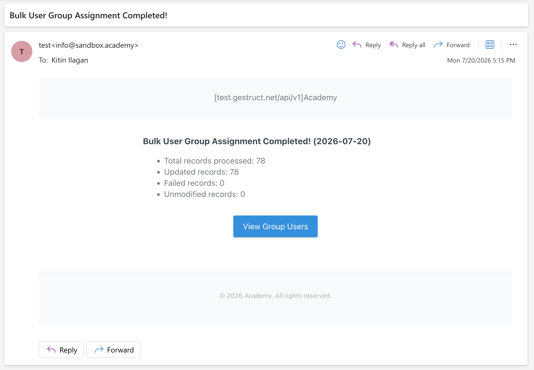534x370 pixels.
Task: Click 'Unmodified records: 0'
Action: (204, 194)
